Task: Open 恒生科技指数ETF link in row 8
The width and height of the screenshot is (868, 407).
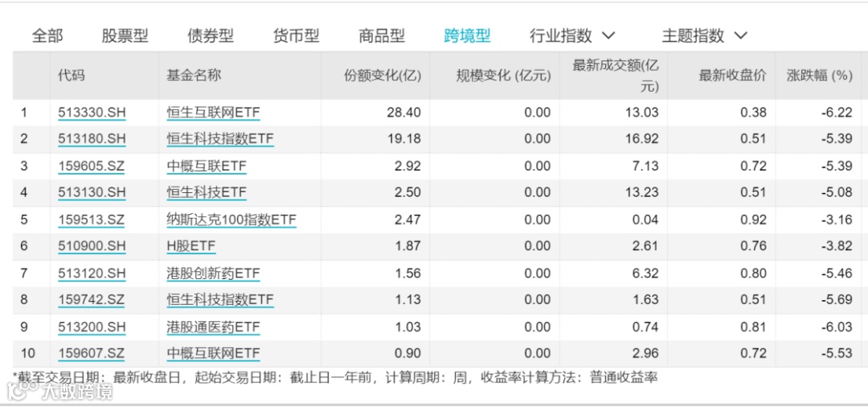Action: [x=219, y=300]
